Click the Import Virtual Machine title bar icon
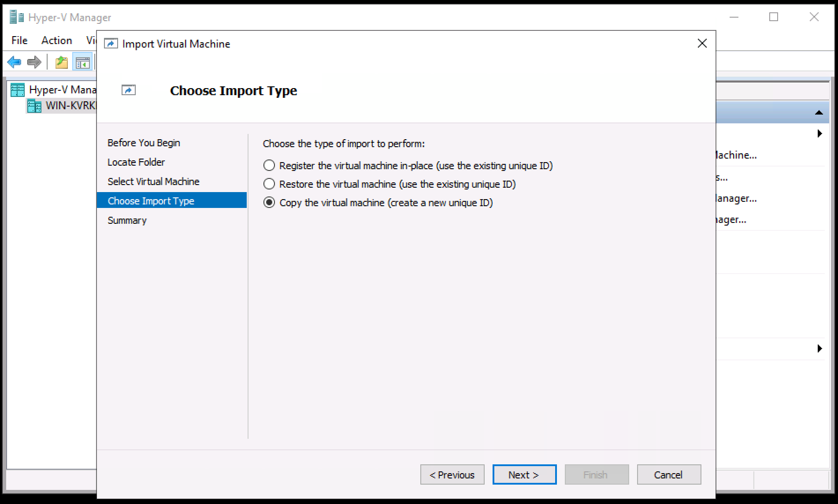Viewport: 838px width, 504px height. [111, 43]
